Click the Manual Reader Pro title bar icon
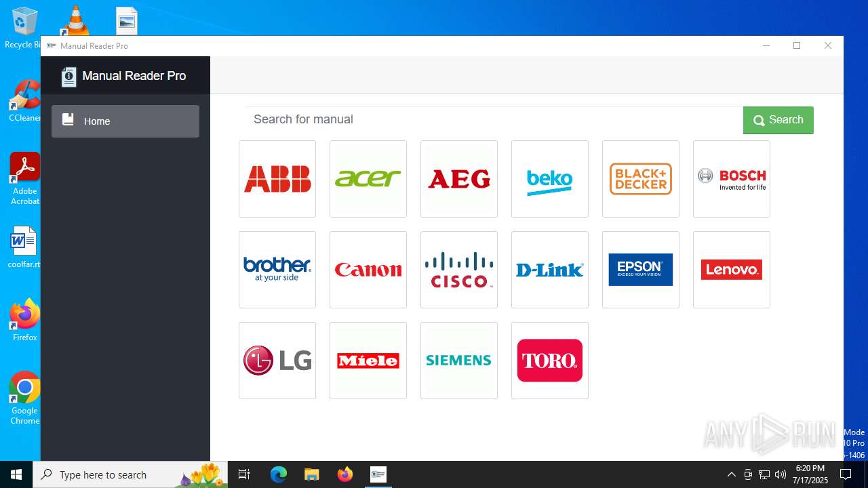The image size is (868, 488). pos(52,45)
